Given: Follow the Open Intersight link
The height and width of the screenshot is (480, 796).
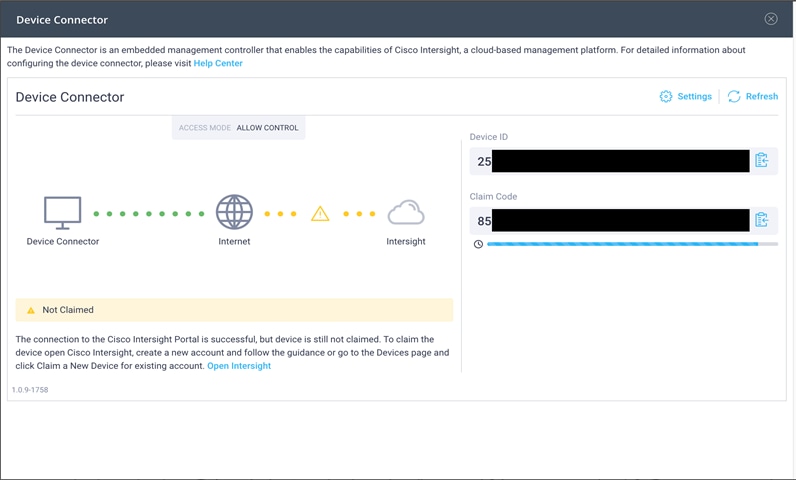Looking at the screenshot, I should click(x=239, y=366).
